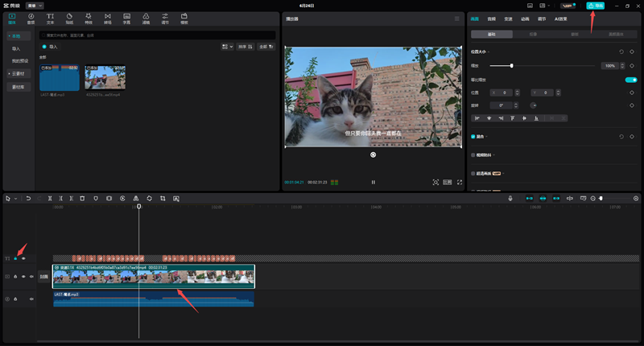This screenshot has width=644, height=346.
Task: Enable the 视频防抖 stabilization checkbox
Action: tap(473, 155)
